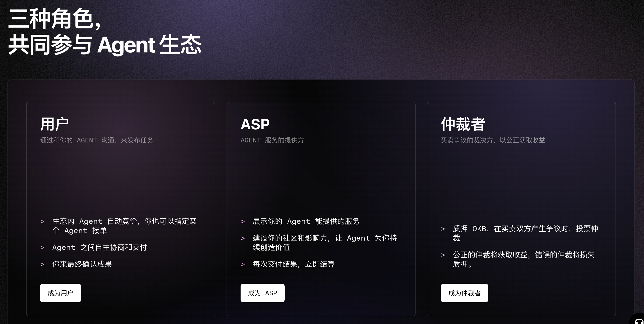Click the 成为仲裁者 button
The width and height of the screenshot is (644, 324).
pos(465,293)
